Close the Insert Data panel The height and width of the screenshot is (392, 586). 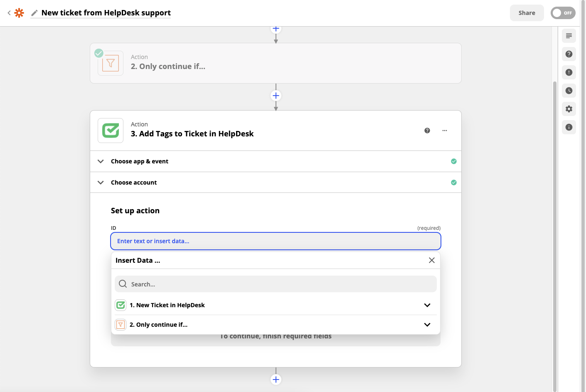click(x=432, y=260)
